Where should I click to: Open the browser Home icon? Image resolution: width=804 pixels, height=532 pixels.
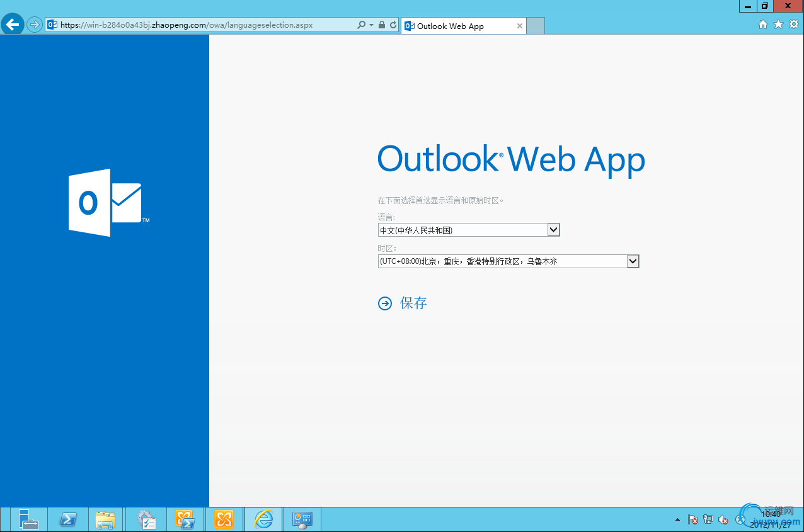[x=763, y=25]
